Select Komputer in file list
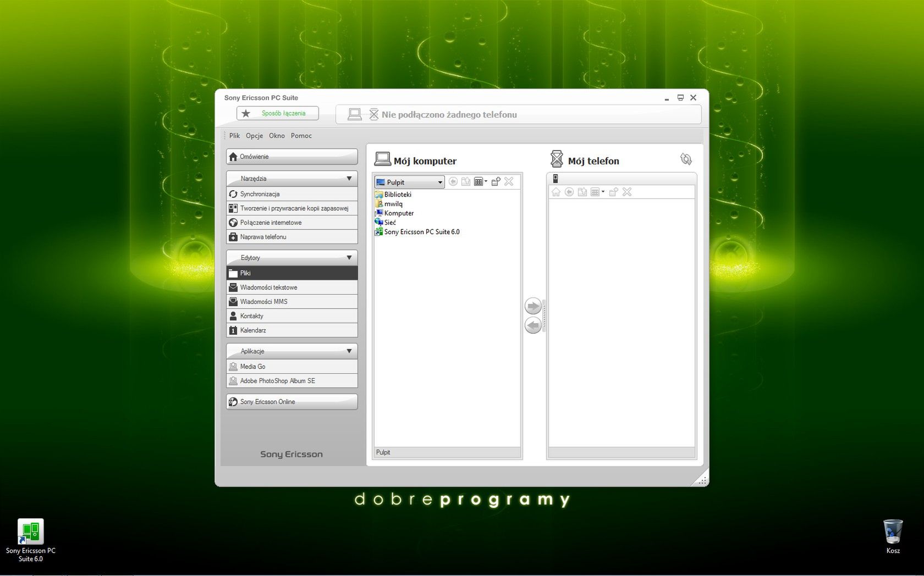Viewport: 924px width, 576px height. tap(394, 213)
